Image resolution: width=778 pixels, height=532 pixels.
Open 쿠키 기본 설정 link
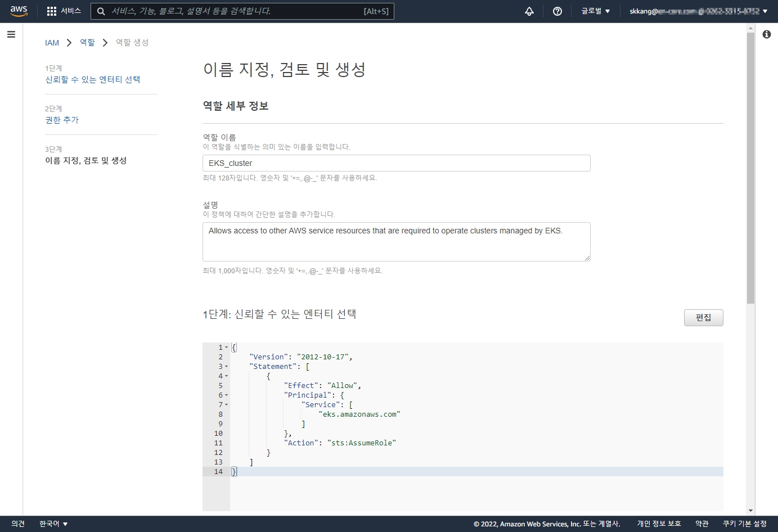pyautogui.click(x=745, y=524)
